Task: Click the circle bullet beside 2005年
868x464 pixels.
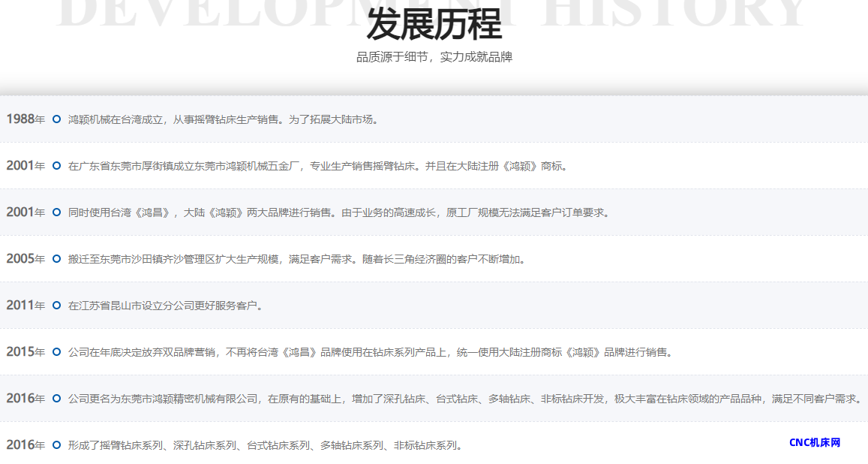Action: click(56, 258)
